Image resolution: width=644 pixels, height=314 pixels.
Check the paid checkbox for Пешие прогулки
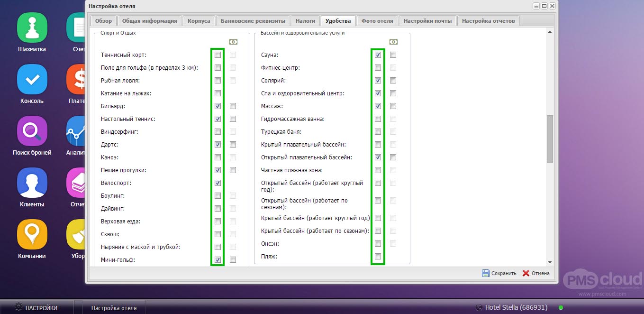click(x=233, y=170)
